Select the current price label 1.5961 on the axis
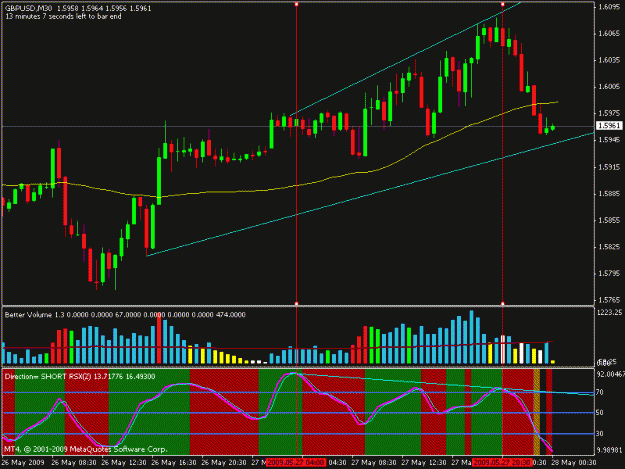This screenshot has height=469, width=625. [609, 126]
